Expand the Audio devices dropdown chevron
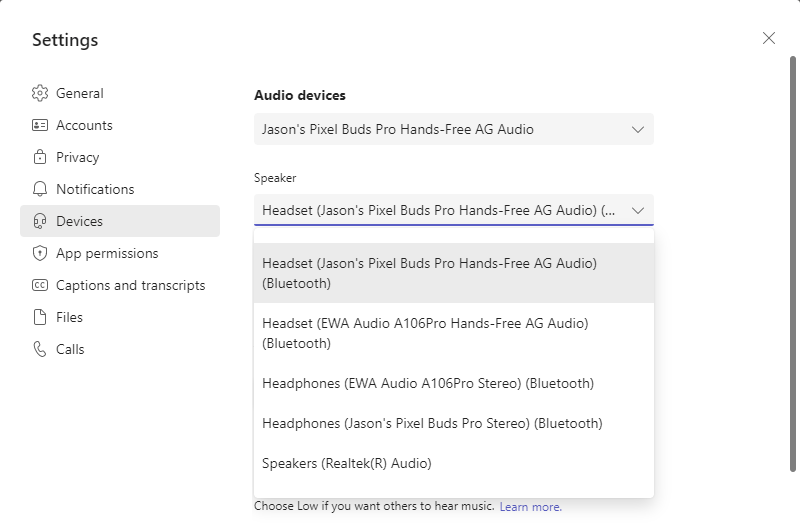The height and width of the screenshot is (523, 800). pyautogui.click(x=638, y=129)
